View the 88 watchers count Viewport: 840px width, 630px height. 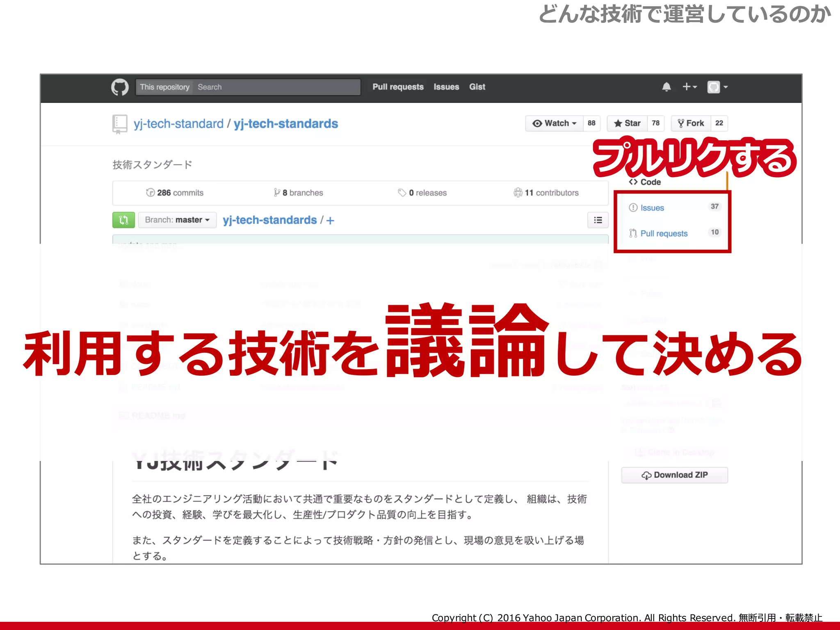591,123
